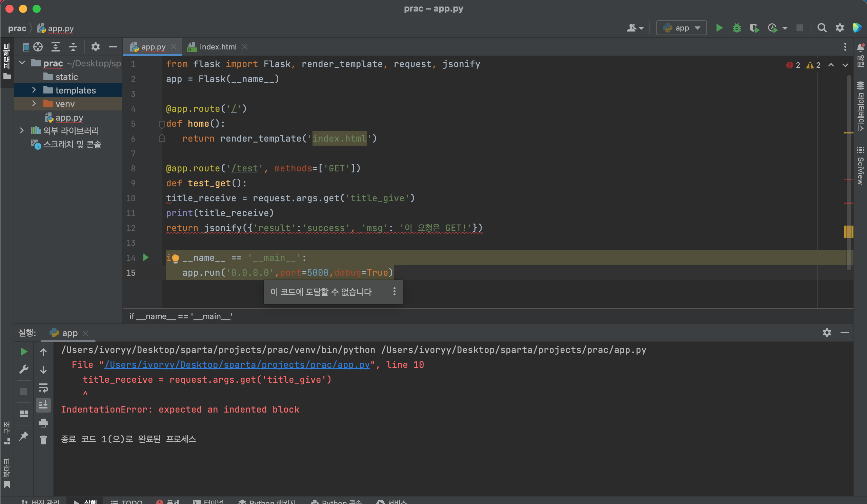The width and height of the screenshot is (867, 504).
Task: Click yellow warning stripe marker on scrollbar
Action: coord(848,231)
